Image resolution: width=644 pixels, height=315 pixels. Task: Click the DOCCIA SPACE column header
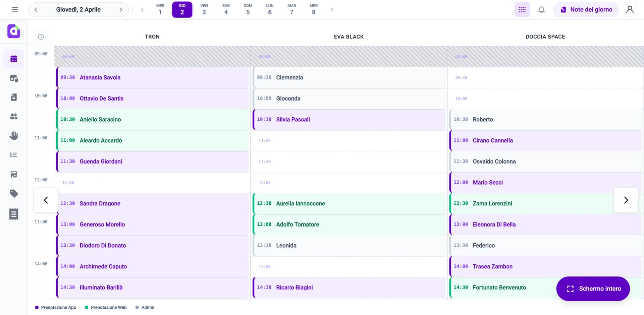(x=545, y=37)
